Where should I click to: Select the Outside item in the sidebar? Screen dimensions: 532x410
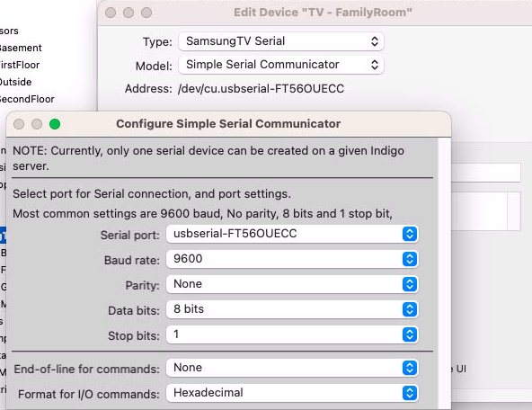tap(16, 82)
